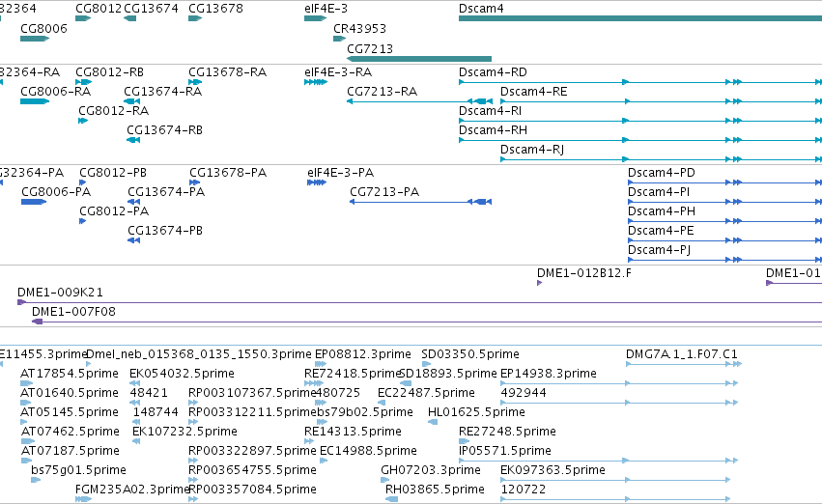Open Dmel_neb_015368_0135_1550.3prime EST label
The height and width of the screenshot is (504, 822).
coord(199,354)
